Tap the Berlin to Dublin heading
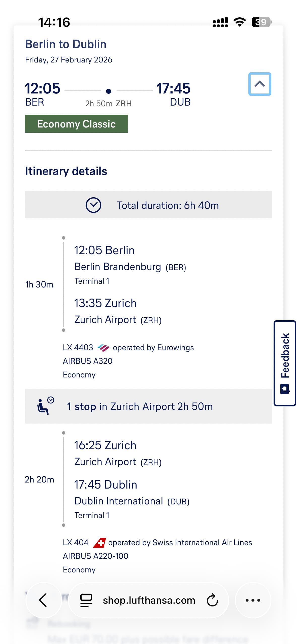This screenshot has width=297, height=644. click(66, 44)
